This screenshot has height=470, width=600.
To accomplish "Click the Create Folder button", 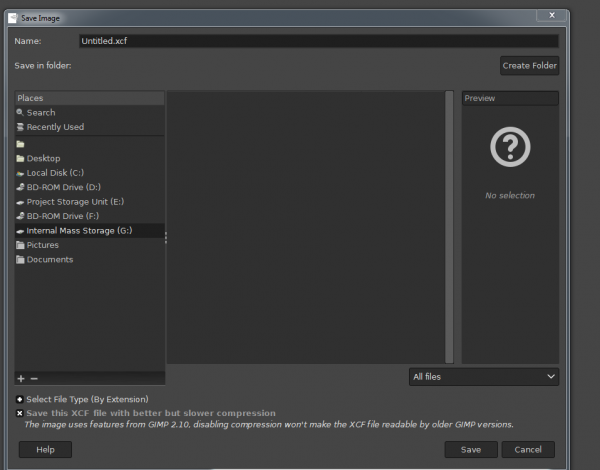I will pos(530,66).
